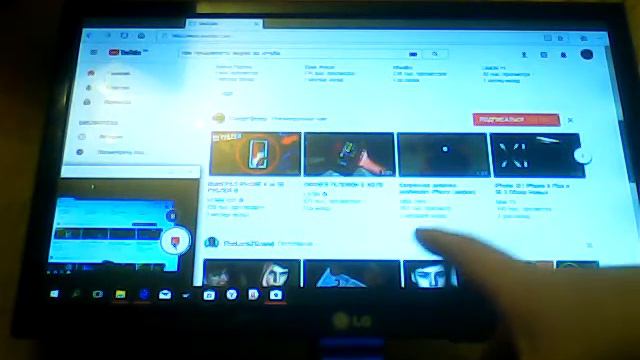This screenshot has width=640, height=360.
Task: Open the Home item in YouTube sidebar
Action: click(110, 73)
